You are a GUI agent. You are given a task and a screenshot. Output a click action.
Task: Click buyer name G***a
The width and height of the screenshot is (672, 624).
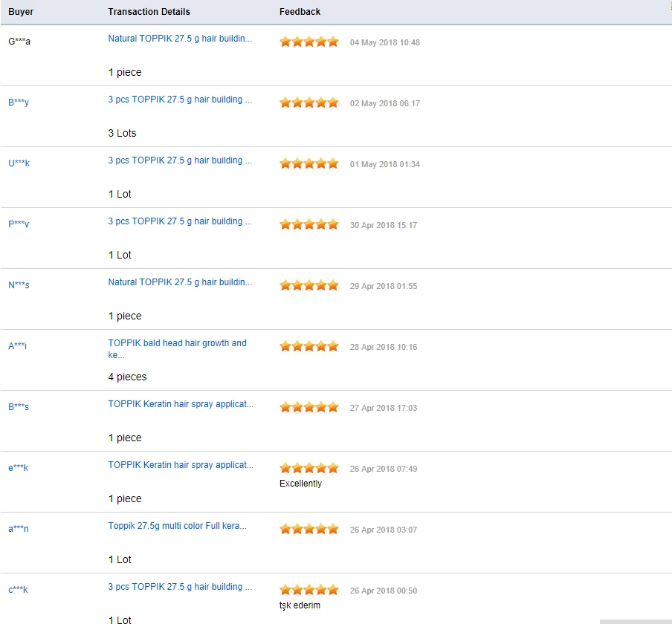[19, 42]
